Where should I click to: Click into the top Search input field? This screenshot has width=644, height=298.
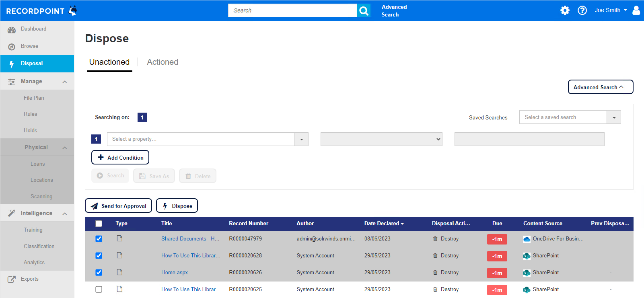(x=292, y=11)
